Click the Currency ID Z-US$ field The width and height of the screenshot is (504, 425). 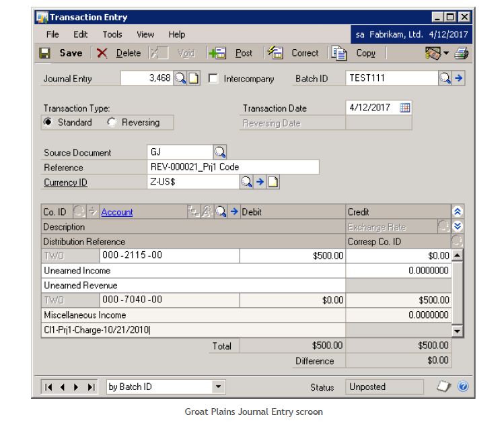point(193,182)
